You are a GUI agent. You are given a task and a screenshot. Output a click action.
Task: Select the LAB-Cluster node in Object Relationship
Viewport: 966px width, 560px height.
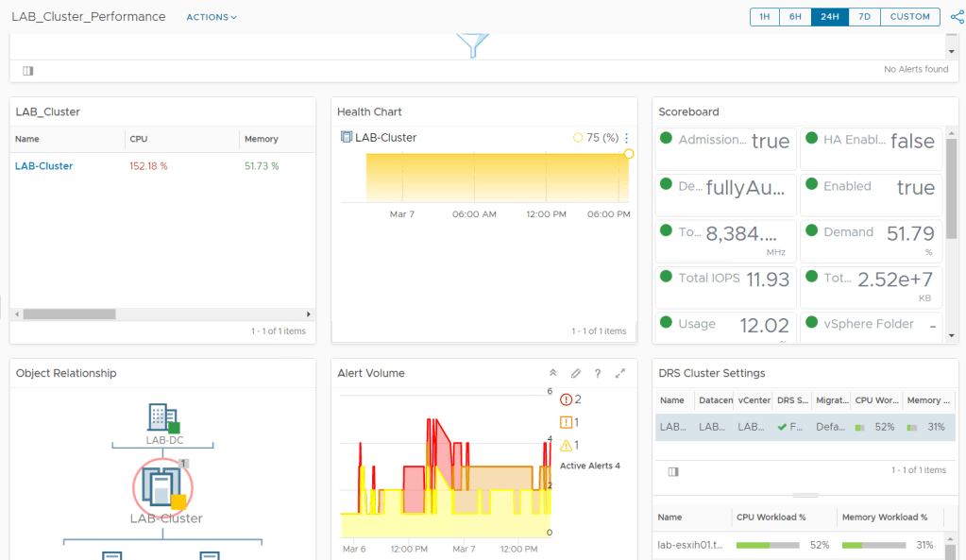pyautogui.click(x=162, y=486)
